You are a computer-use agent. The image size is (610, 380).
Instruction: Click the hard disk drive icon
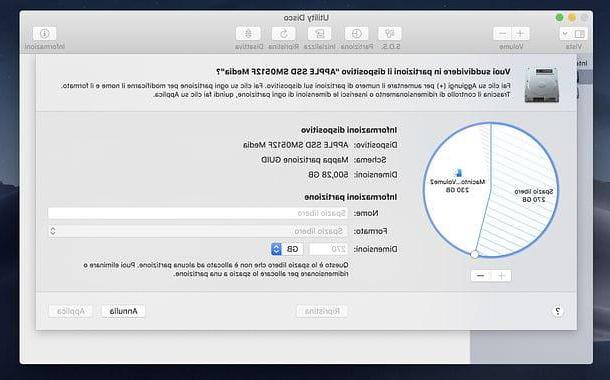point(542,85)
